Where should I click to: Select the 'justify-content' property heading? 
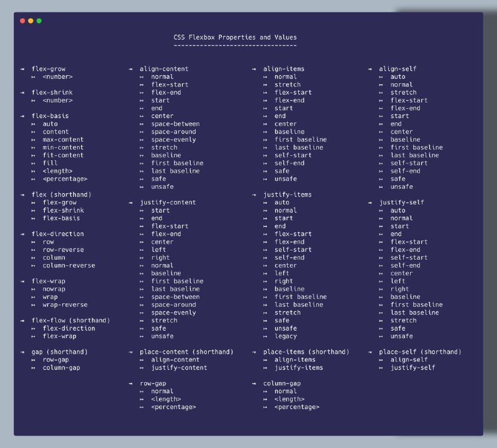coord(168,203)
